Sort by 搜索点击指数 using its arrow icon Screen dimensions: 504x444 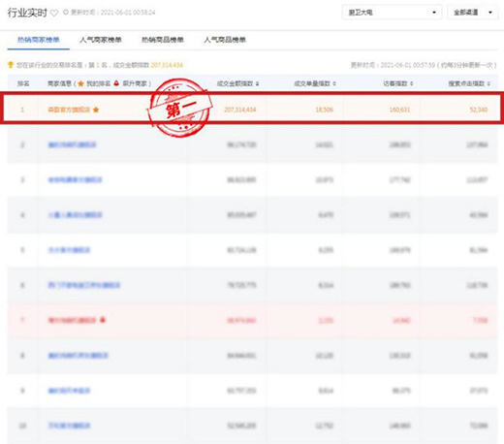coord(488,83)
